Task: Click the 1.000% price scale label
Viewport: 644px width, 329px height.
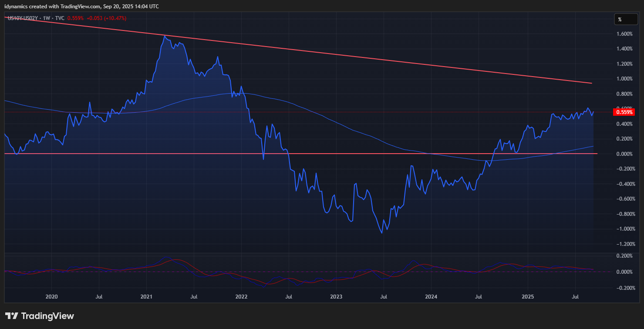Action: pos(624,79)
